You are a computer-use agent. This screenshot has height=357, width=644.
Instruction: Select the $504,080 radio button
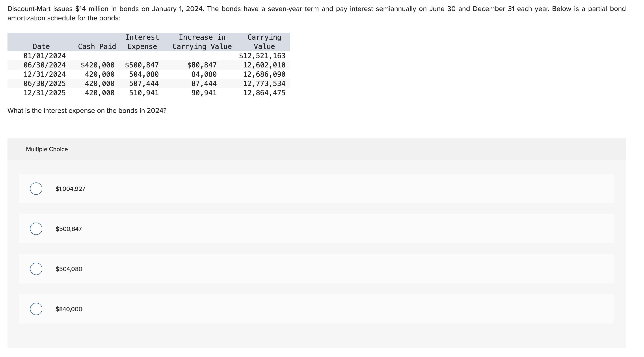[36, 269]
